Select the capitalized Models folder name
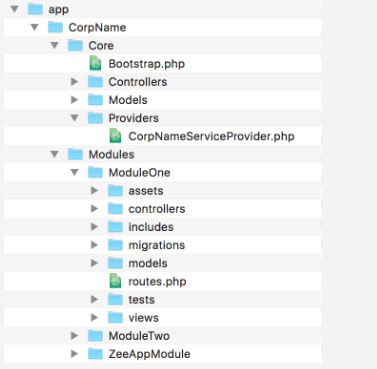Image resolution: width=377 pixels, height=369 pixels. pyautogui.click(x=128, y=100)
